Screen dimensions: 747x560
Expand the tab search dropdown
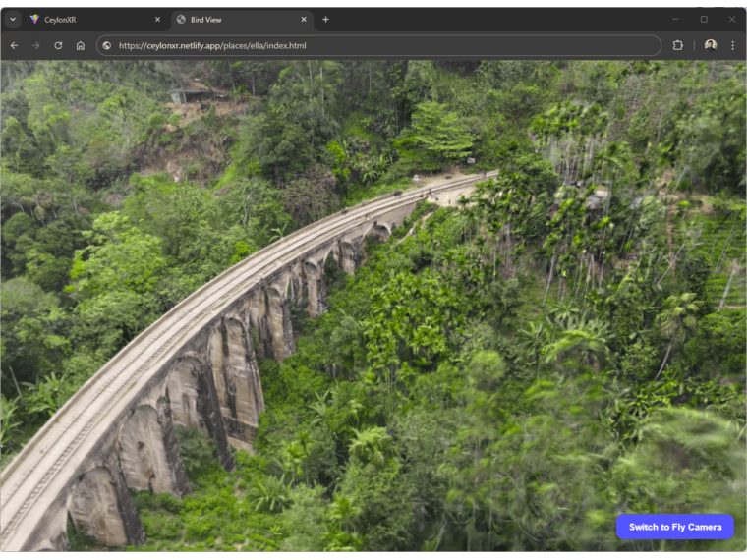(13, 19)
